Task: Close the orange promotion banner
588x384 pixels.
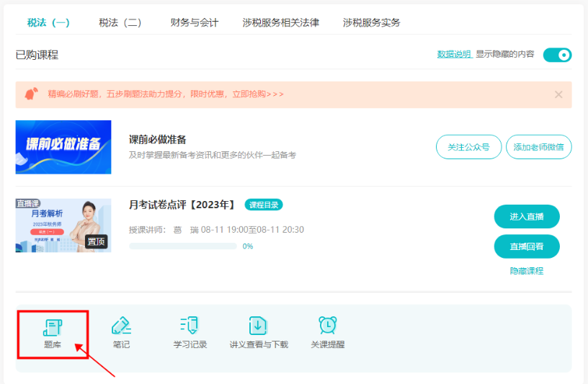Action: (558, 94)
